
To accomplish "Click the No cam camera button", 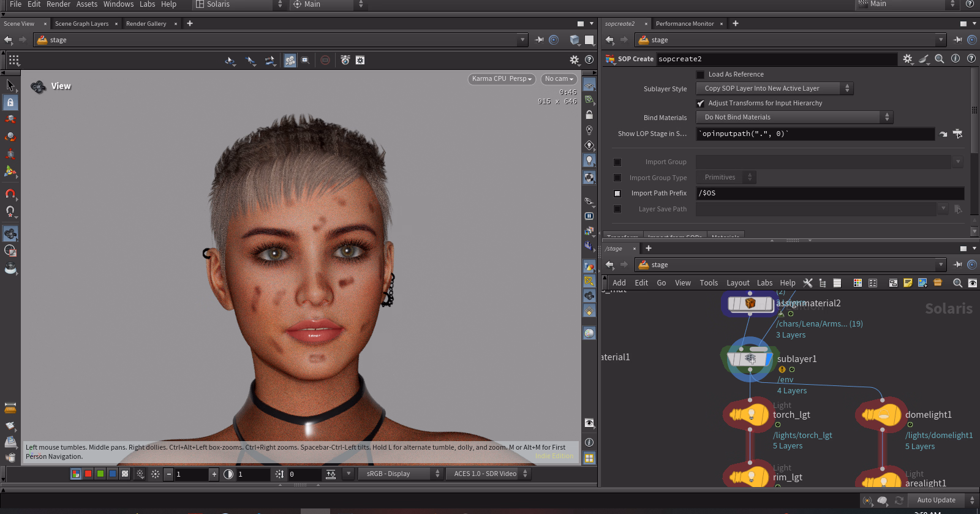I will point(559,79).
